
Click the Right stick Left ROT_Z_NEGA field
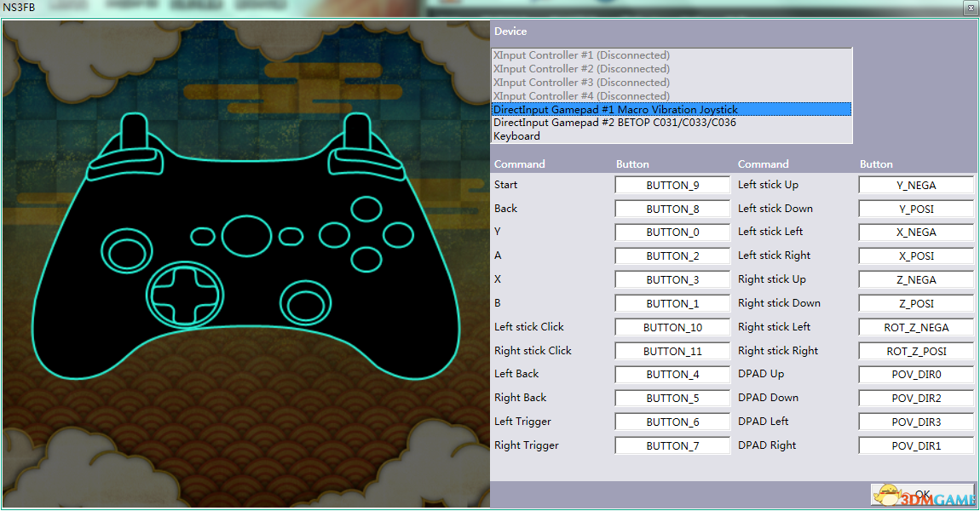[x=916, y=327]
